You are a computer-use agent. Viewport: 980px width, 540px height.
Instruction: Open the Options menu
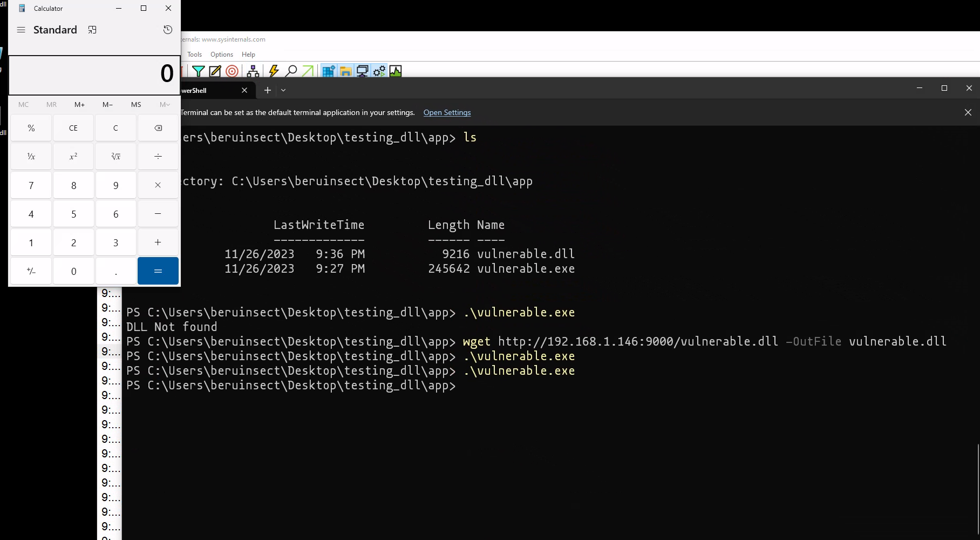(222, 55)
